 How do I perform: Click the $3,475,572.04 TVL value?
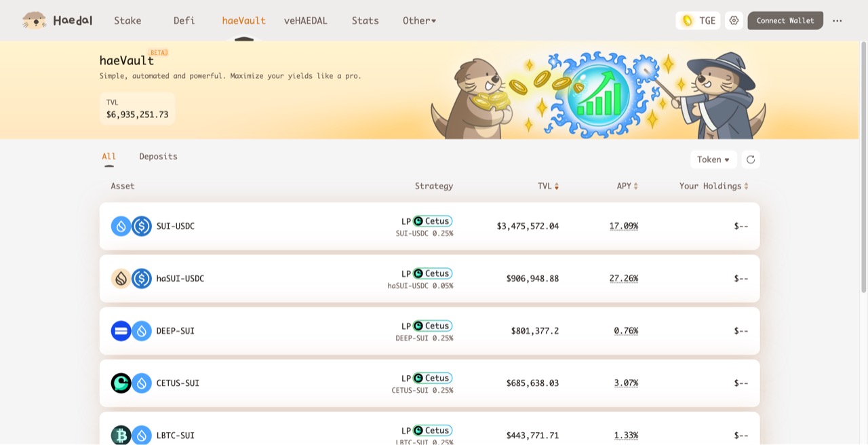528,226
